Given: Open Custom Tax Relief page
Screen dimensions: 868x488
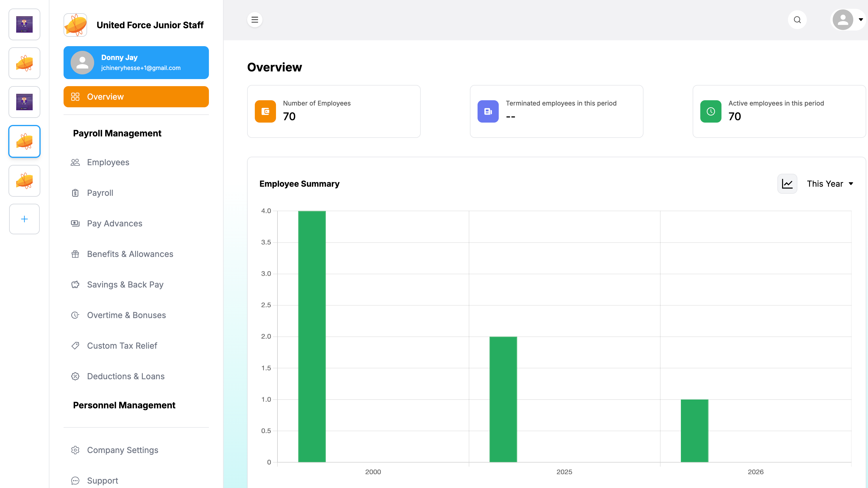Looking at the screenshot, I should [x=136, y=346].
